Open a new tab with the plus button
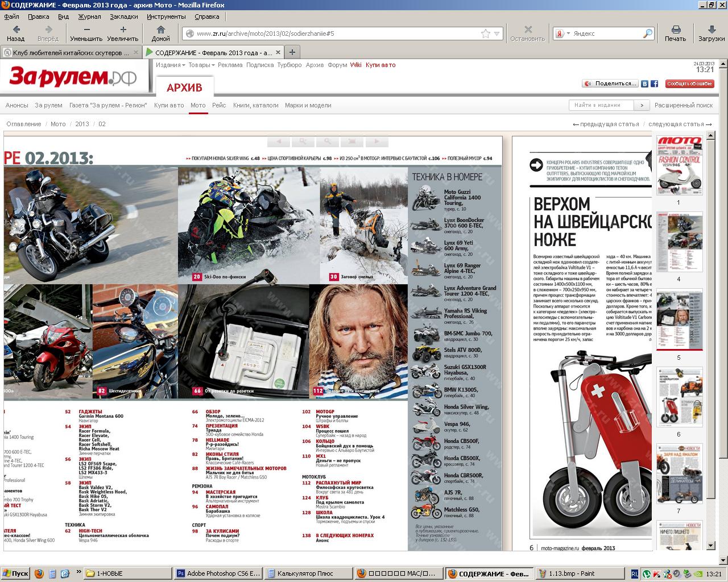 [292, 52]
